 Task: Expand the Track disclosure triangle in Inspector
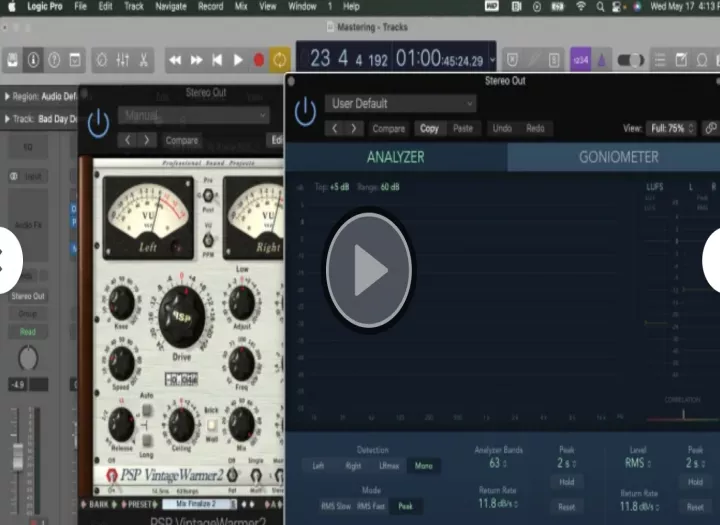pyautogui.click(x=7, y=119)
